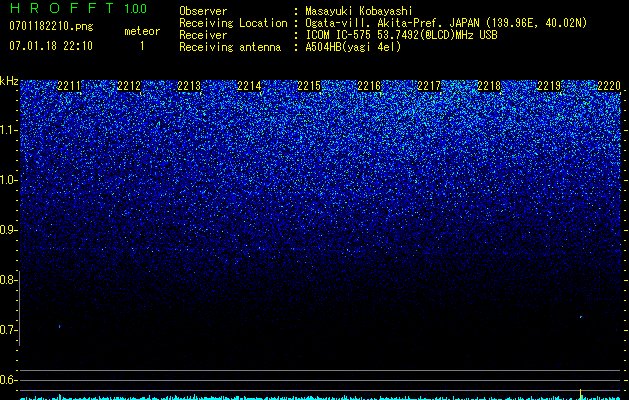
Task: Click the meteor count value 1
Action: tap(142, 46)
